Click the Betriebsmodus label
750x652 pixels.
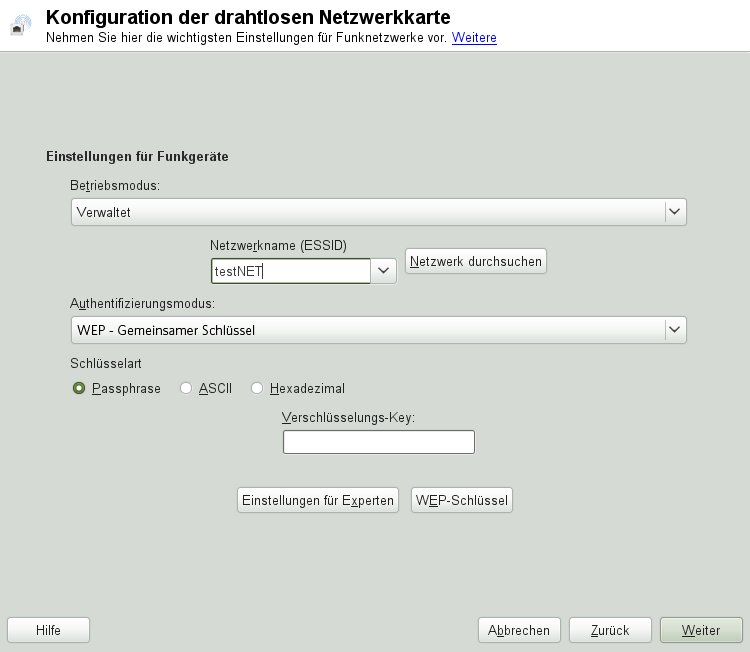point(115,185)
